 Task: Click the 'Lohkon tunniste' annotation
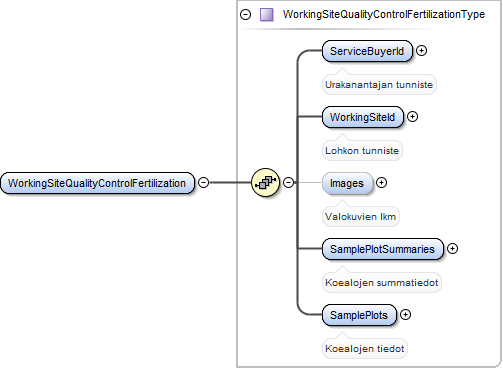click(362, 150)
